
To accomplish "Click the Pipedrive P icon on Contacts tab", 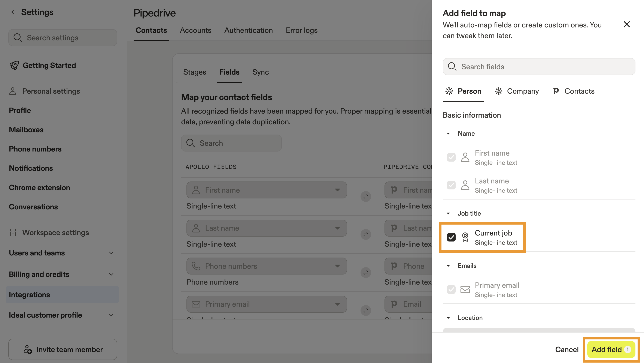I will point(556,91).
